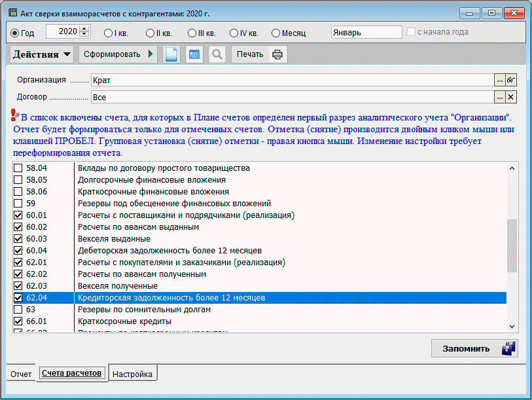Toggle the с начала года checkbox
Viewport: 532px width, 400px height.
coord(411,32)
